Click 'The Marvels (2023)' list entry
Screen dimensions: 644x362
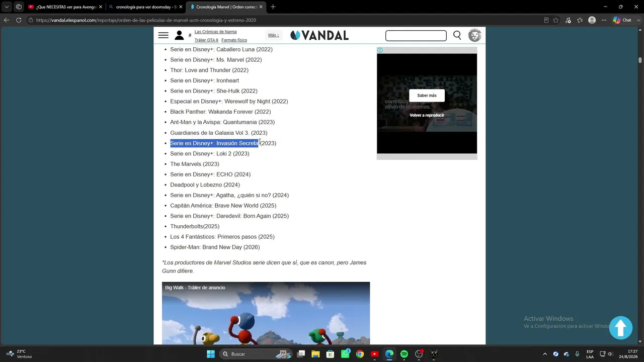point(195,164)
